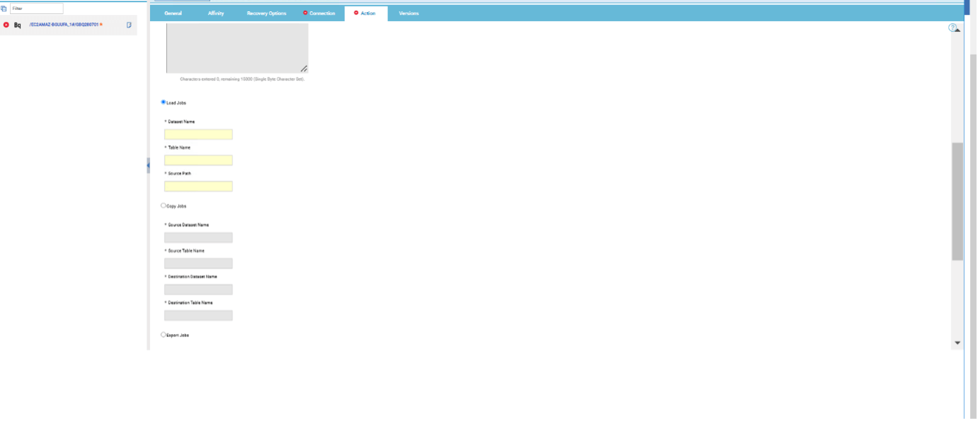
Task: Switch to the General tab
Action: (x=173, y=13)
